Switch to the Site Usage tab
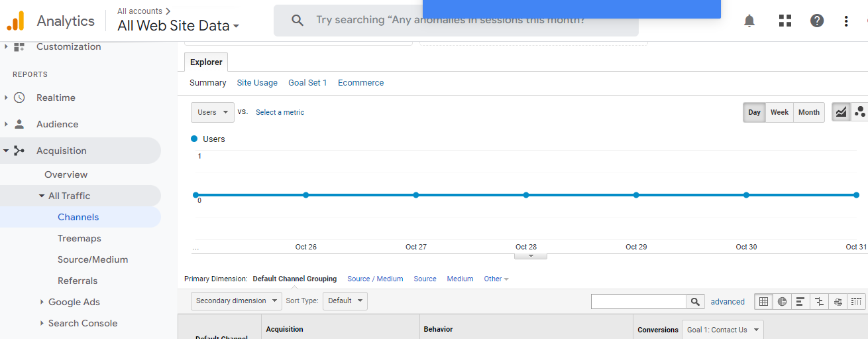 tap(257, 83)
